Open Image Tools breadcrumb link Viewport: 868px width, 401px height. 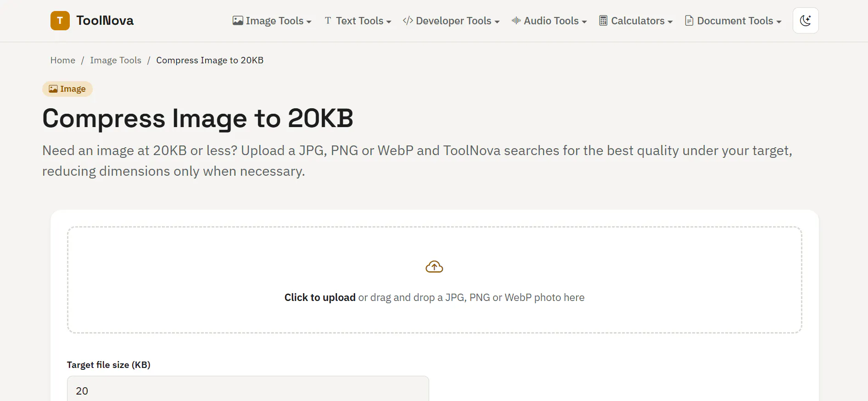116,60
